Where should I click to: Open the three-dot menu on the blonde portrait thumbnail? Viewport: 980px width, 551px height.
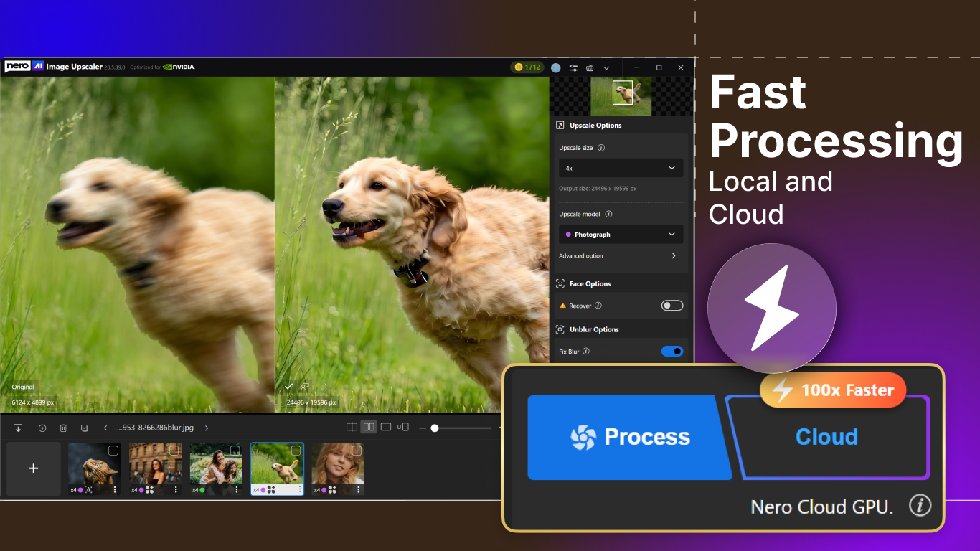pos(358,489)
